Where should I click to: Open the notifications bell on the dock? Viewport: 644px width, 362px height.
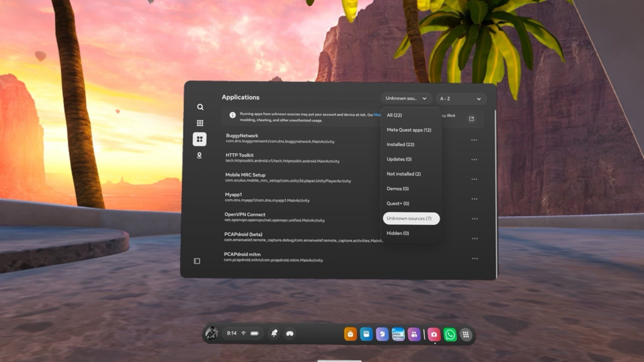pos(274,333)
